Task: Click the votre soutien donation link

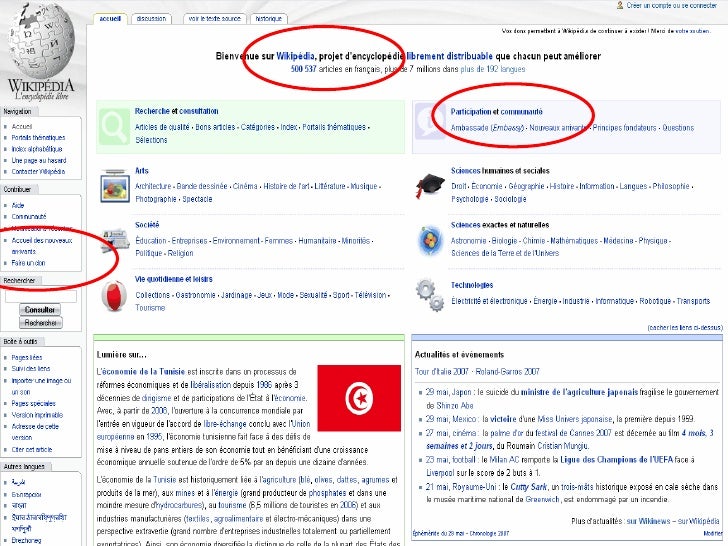Action: tap(692, 31)
